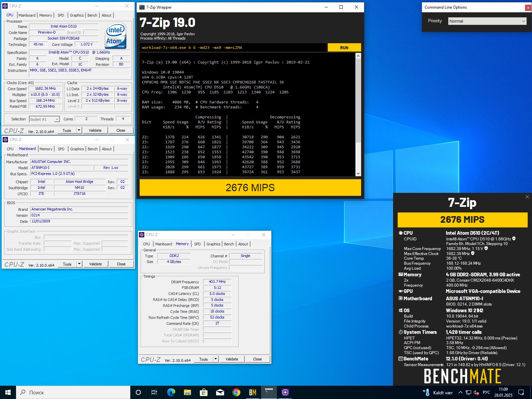Select CPU tab in Memory CPU-Z window

(146, 244)
